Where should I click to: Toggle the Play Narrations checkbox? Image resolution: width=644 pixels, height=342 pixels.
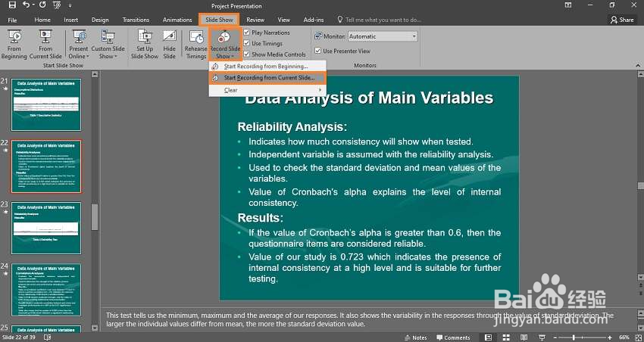[246, 32]
